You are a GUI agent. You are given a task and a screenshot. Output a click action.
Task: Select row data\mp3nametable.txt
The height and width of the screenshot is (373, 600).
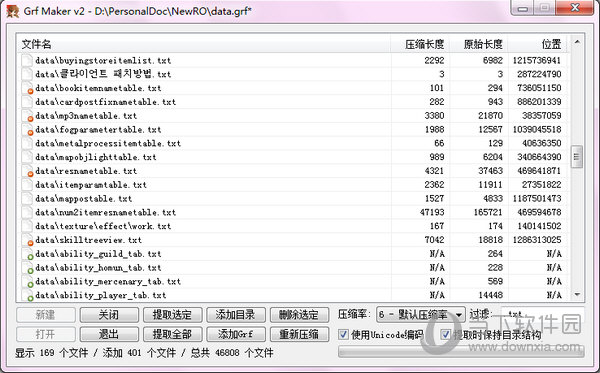tap(293, 116)
